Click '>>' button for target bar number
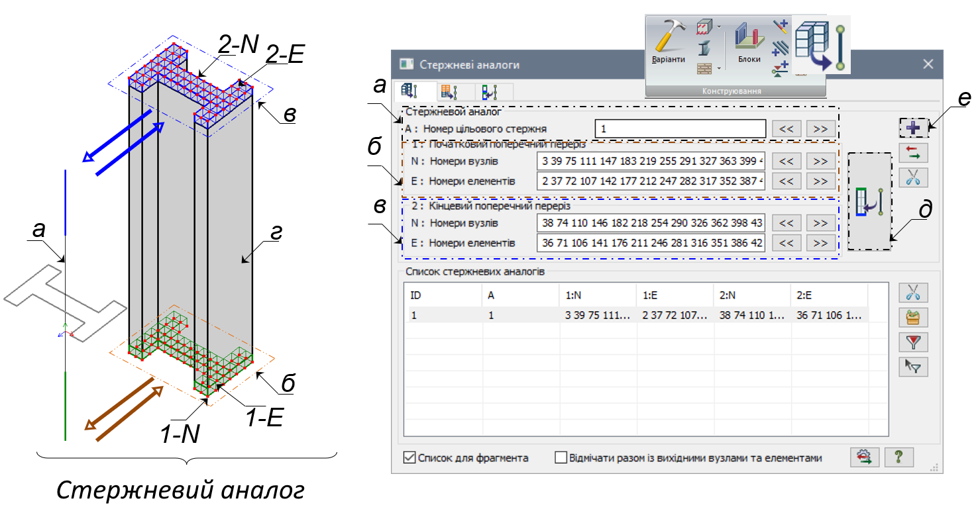 click(820, 128)
